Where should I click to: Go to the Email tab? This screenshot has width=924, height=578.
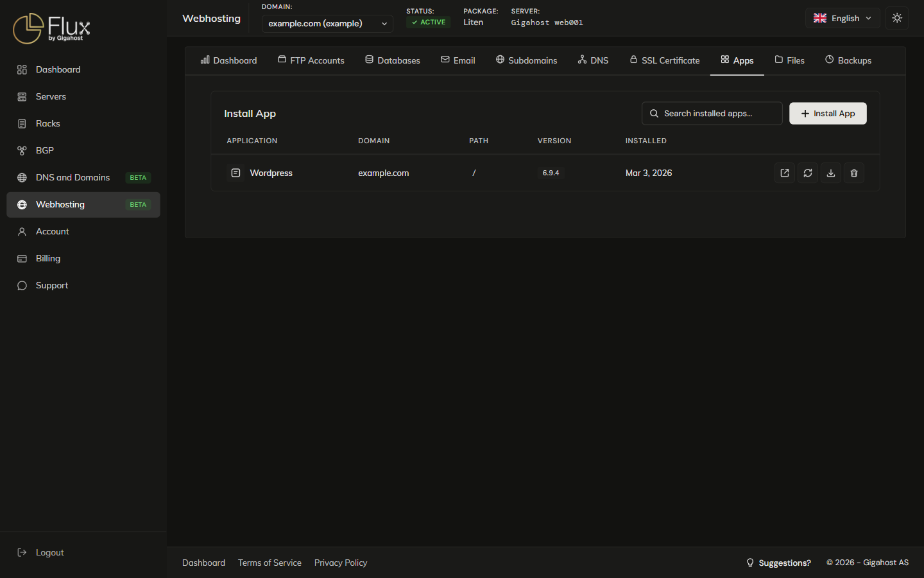coord(458,60)
